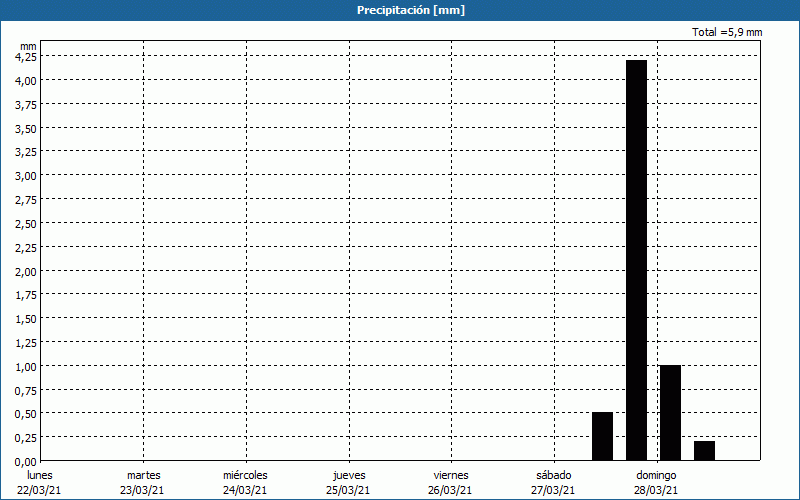Click the 0,50 y-axis value

26,414
